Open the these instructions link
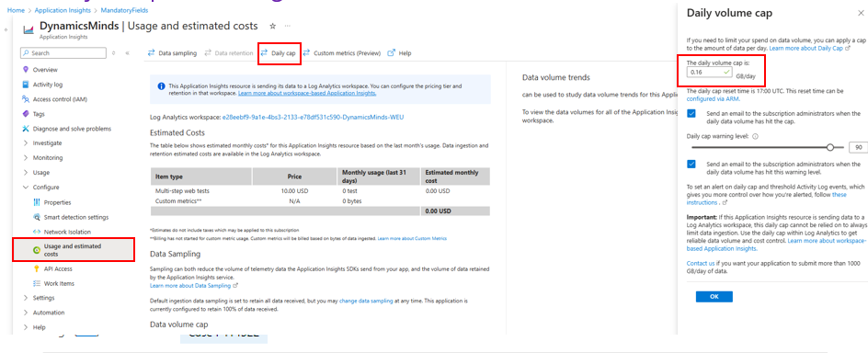Screen dimensions: 868x353 (767, 199)
